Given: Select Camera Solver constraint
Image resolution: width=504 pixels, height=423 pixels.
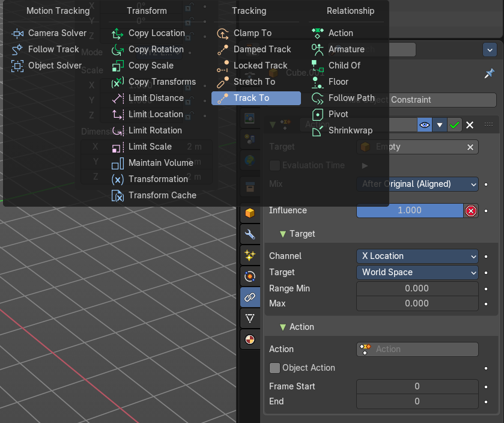Looking at the screenshot, I should pos(49,33).
